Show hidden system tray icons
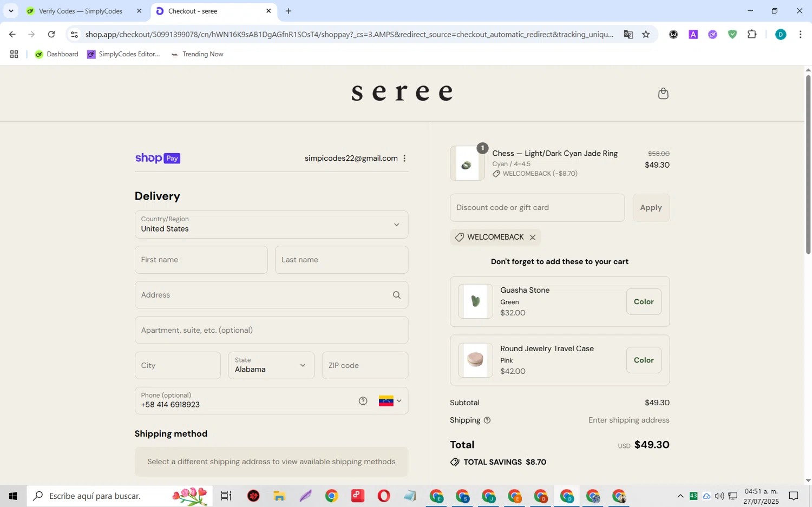Screen dimensions: 812x507 click(x=680, y=496)
